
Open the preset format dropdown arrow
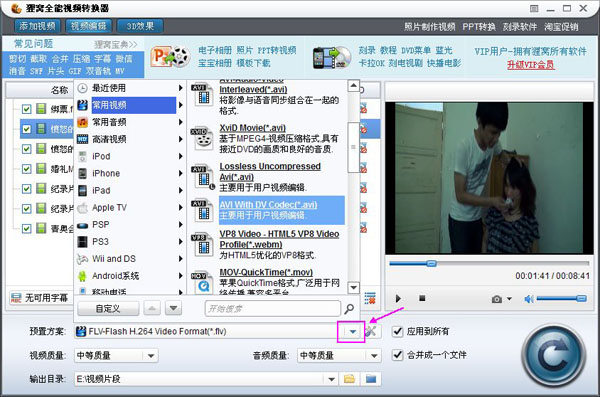pyautogui.click(x=353, y=332)
